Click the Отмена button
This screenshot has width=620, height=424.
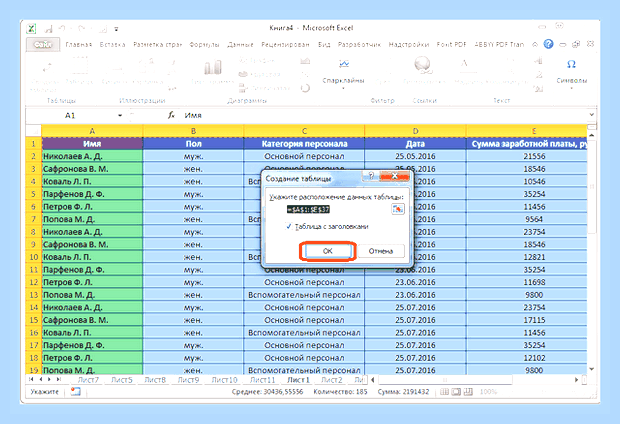point(381,251)
